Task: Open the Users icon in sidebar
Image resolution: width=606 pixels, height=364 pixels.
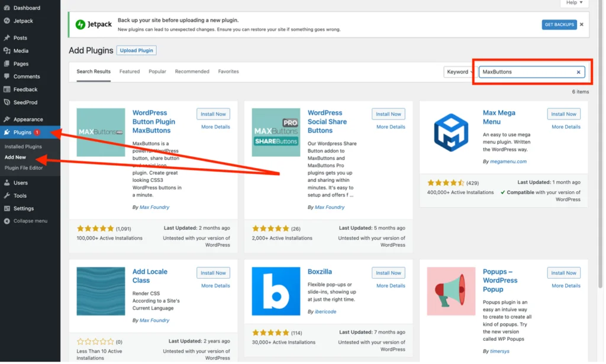Action: click(x=7, y=183)
